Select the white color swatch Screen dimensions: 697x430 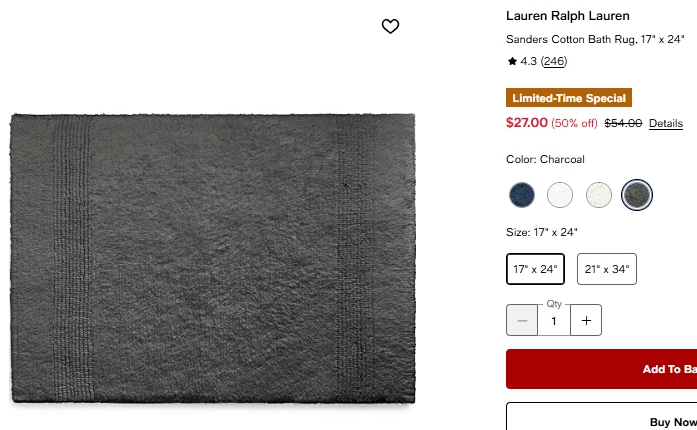[560, 195]
